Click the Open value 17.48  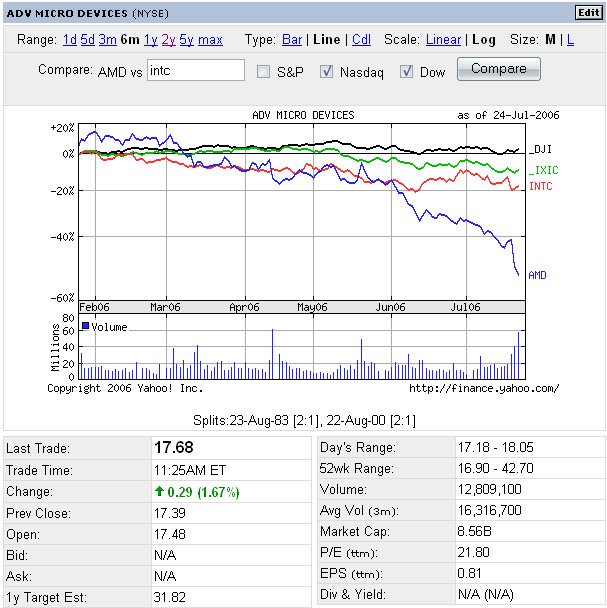click(x=170, y=534)
